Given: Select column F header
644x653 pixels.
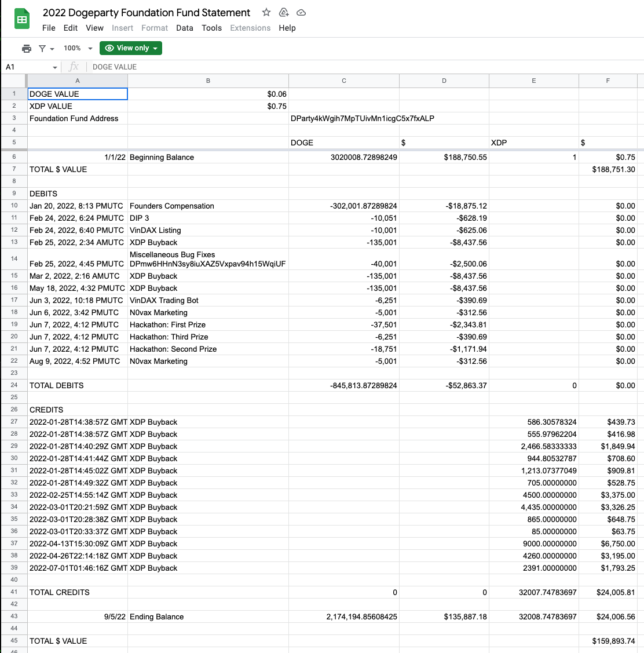Looking at the screenshot, I should tap(608, 81).
